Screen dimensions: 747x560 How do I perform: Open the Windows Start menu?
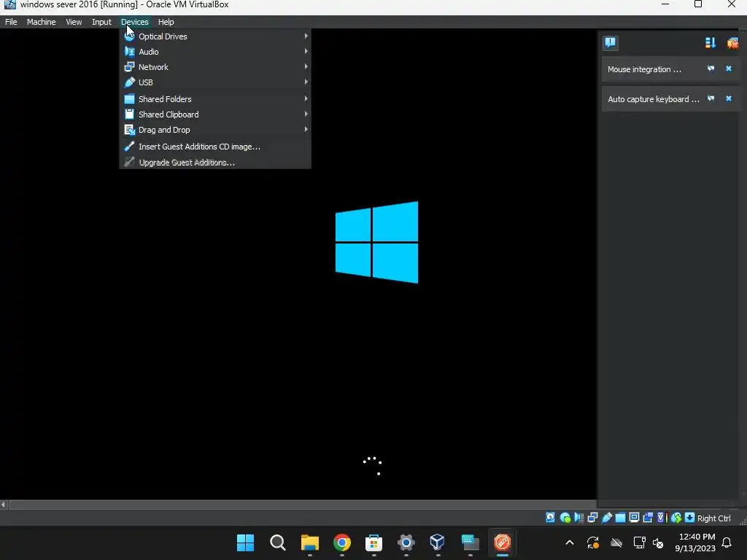245,542
